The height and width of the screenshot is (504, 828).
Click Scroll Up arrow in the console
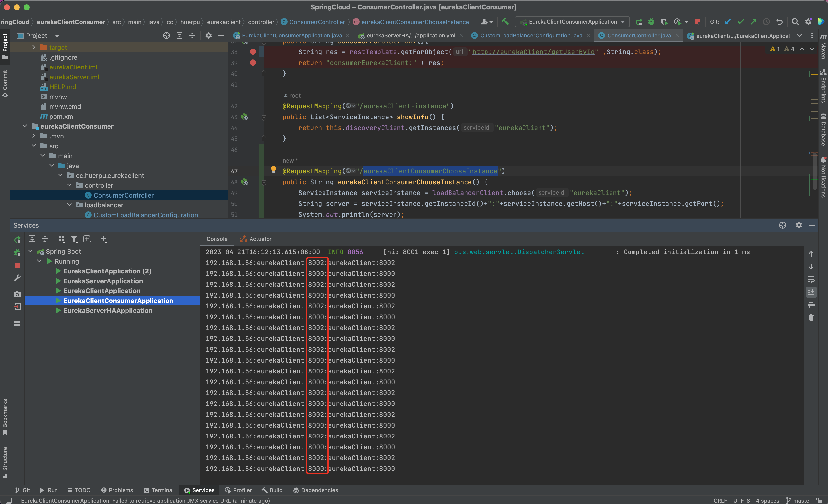coord(811,254)
